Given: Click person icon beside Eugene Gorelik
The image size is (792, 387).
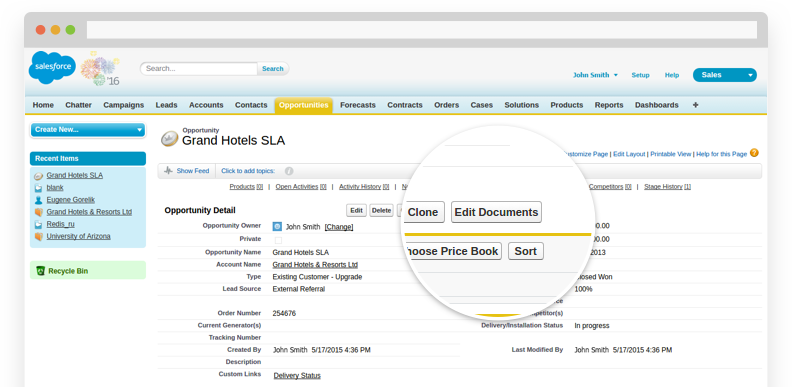Looking at the screenshot, I should click(x=38, y=200).
